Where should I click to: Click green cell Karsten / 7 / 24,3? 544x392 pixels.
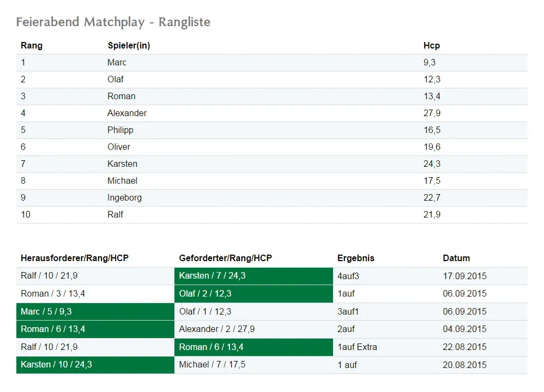click(253, 276)
